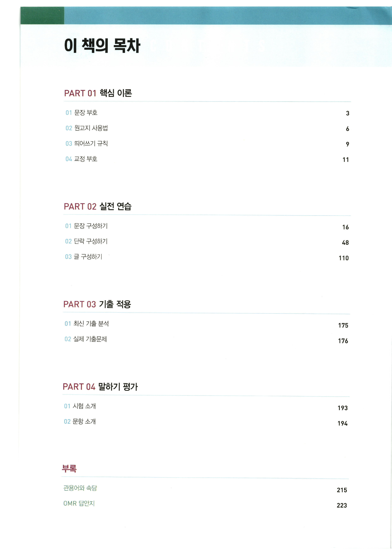The image size is (392, 555).
Task: Click the '03 글 구성하기' entry
Action: coord(84,257)
